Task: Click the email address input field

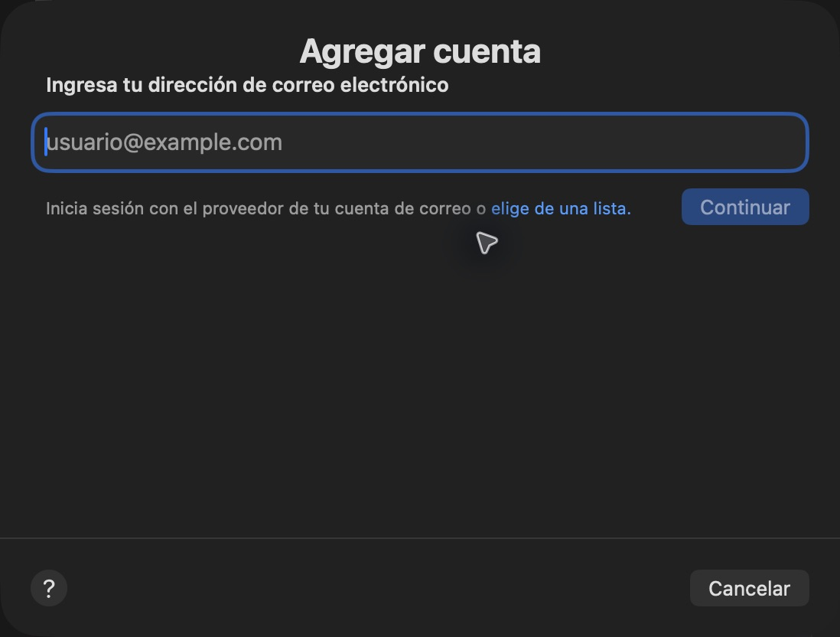Action: [419, 142]
